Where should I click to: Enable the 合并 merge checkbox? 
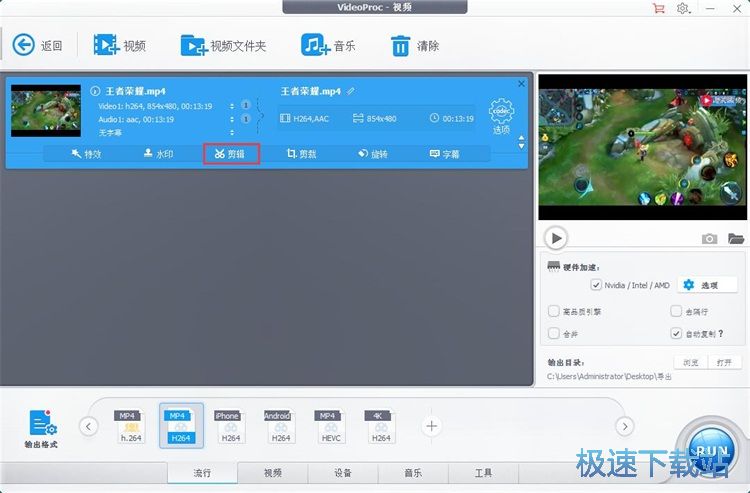553,333
